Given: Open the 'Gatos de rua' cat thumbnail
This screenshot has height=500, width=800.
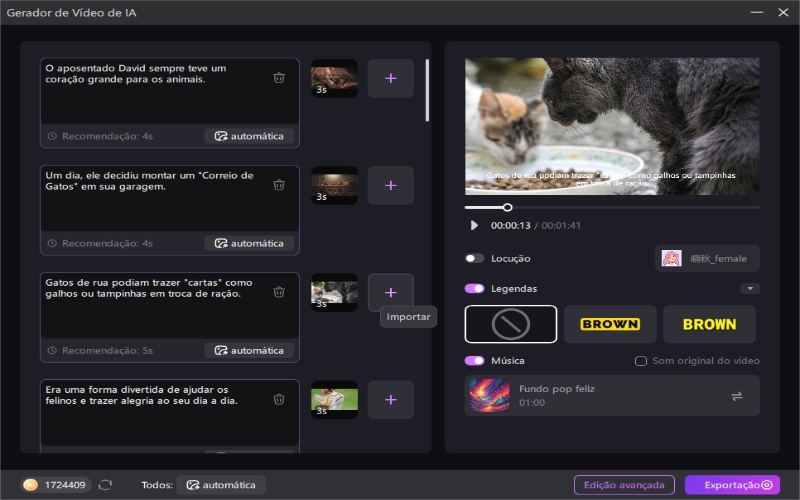Looking at the screenshot, I should coord(334,292).
